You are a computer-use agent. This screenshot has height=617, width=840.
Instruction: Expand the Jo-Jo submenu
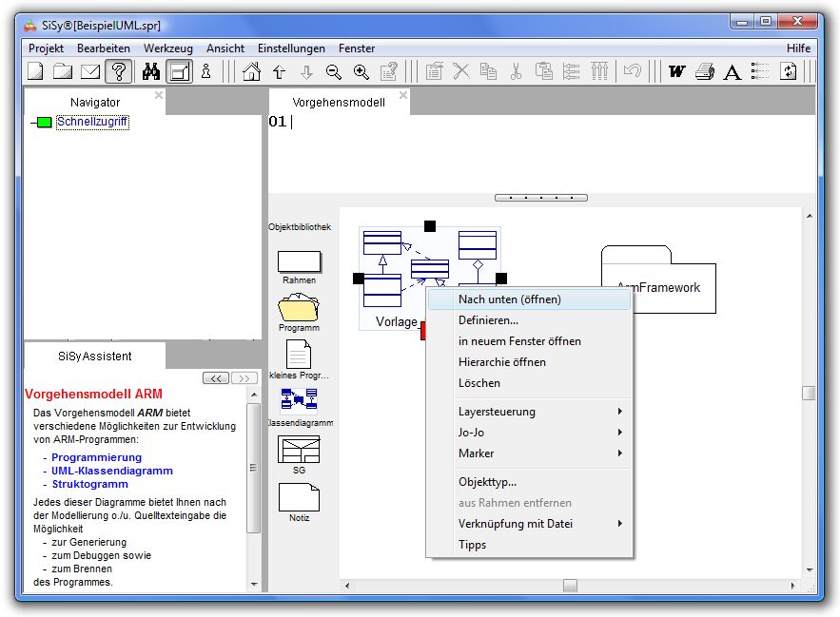point(529,433)
